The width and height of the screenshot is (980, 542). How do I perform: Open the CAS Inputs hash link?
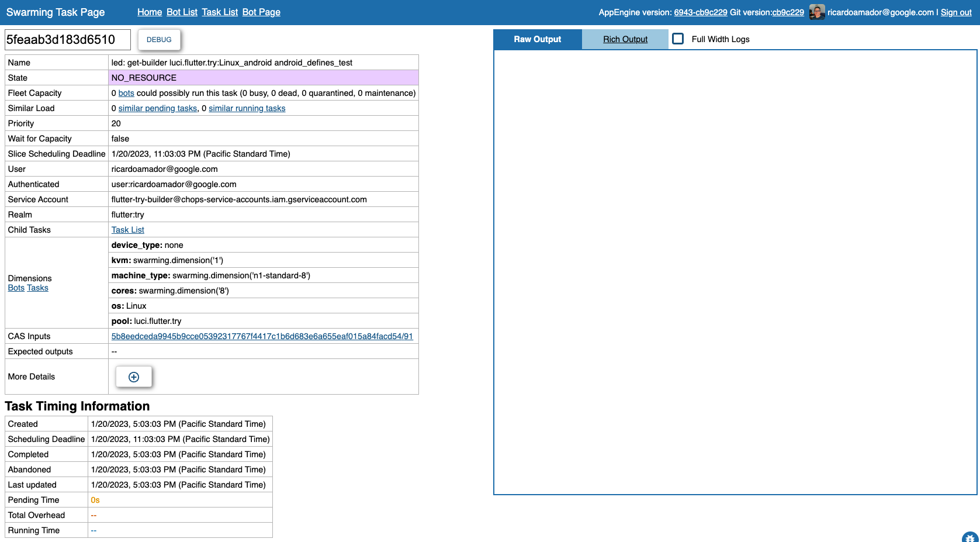(262, 336)
